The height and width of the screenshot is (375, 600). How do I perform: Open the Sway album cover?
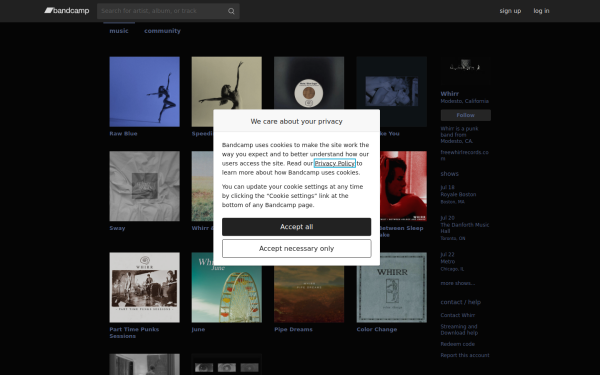click(145, 186)
